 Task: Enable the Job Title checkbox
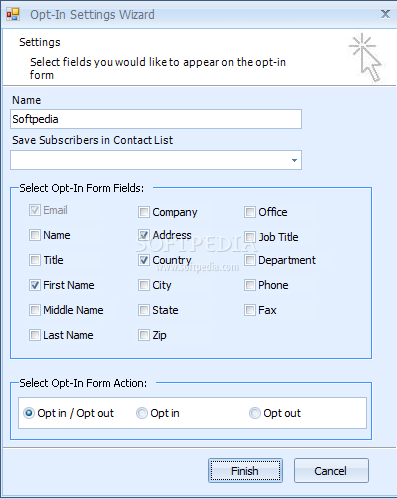point(250,237)
